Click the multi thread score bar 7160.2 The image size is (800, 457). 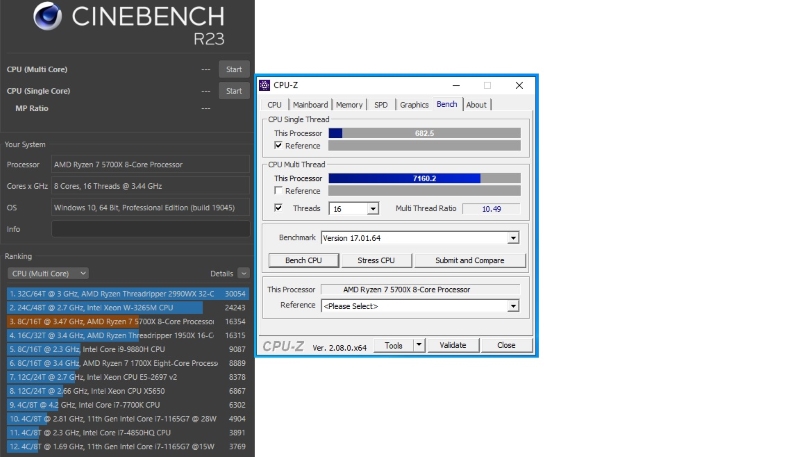click(x=424, y=178)
